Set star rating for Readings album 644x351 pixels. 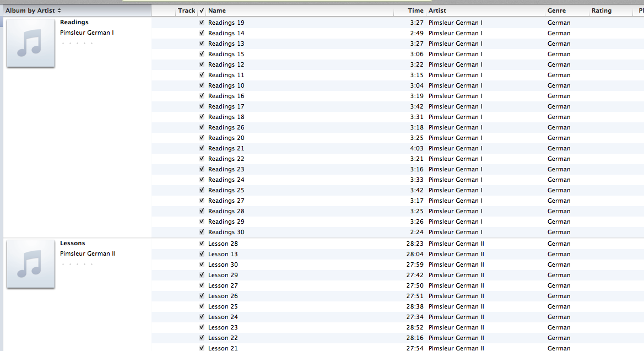click(x=77, y=43)
